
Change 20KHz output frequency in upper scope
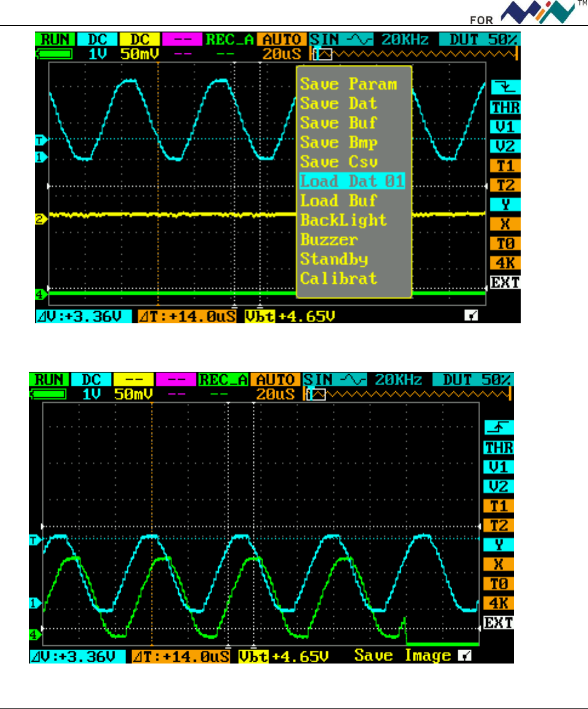coord(405,40)
